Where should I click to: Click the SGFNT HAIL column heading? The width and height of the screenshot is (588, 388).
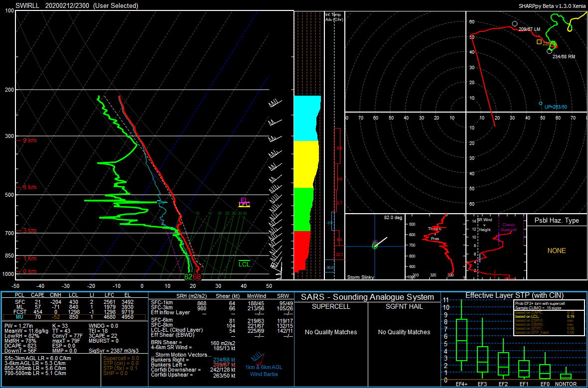point(404,306)
